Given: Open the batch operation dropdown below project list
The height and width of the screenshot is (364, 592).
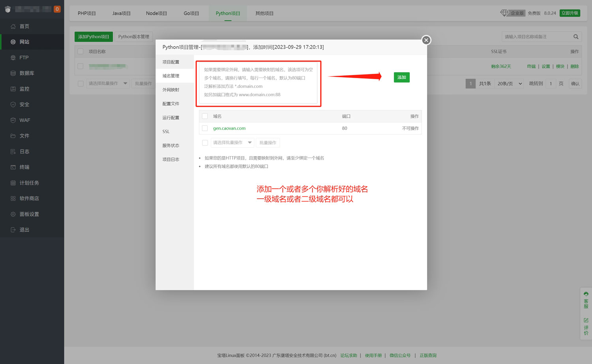Looking at the screenshot, I should [108, 83].
